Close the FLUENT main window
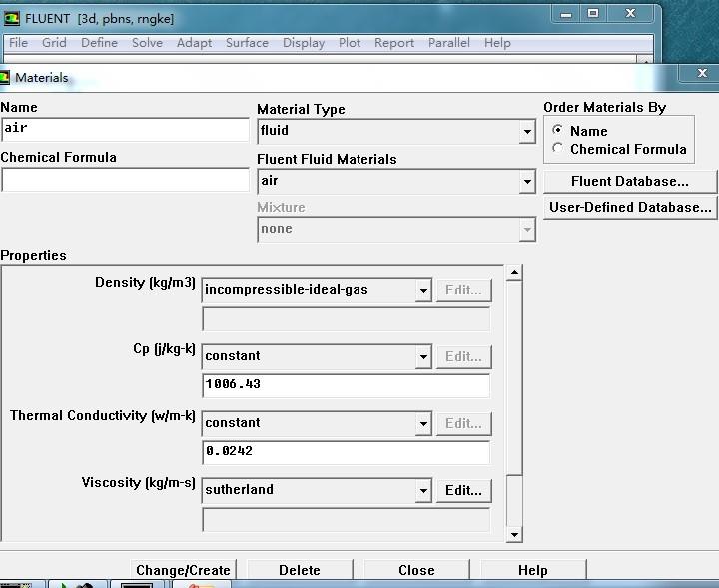The height and width of the screenshot is (588, 719). click(x=630, y=14)
